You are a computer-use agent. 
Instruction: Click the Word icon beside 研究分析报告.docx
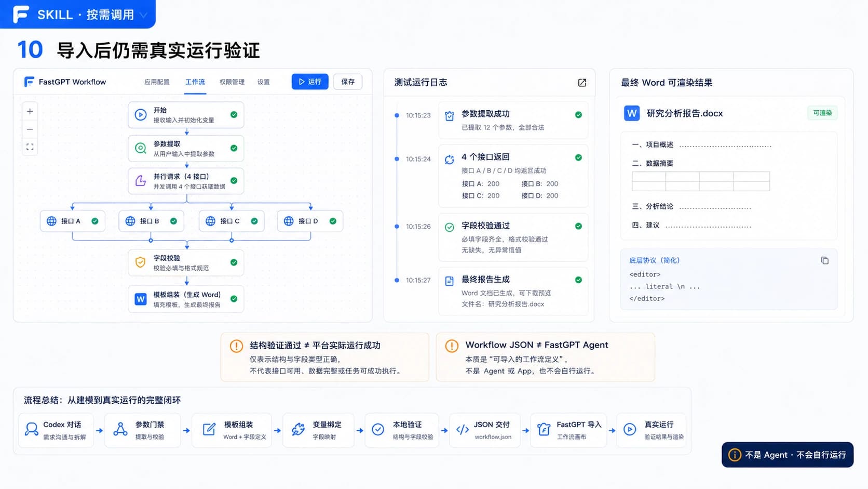pos(632,113)
